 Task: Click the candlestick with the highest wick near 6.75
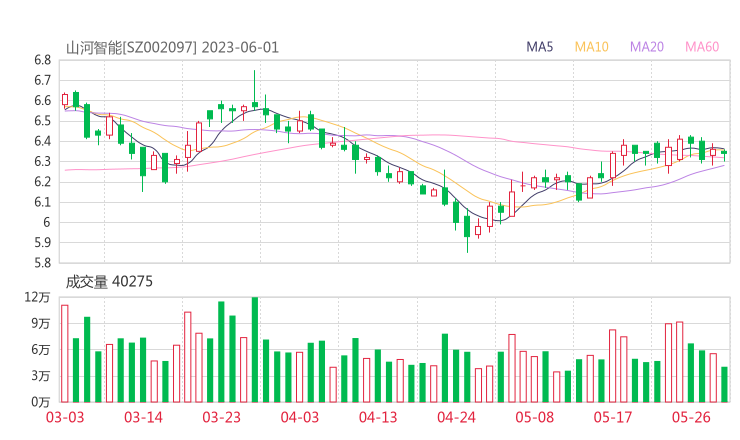tap(255, 92)
